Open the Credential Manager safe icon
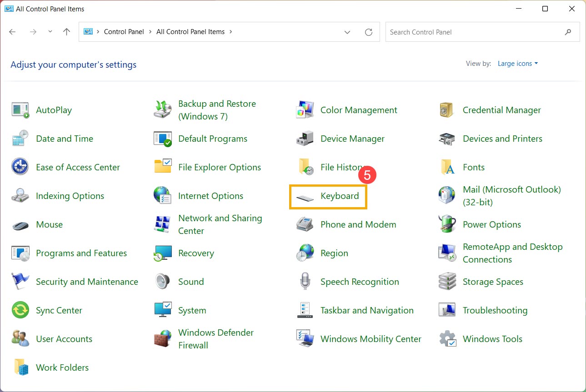 click(x=447, y=110)
